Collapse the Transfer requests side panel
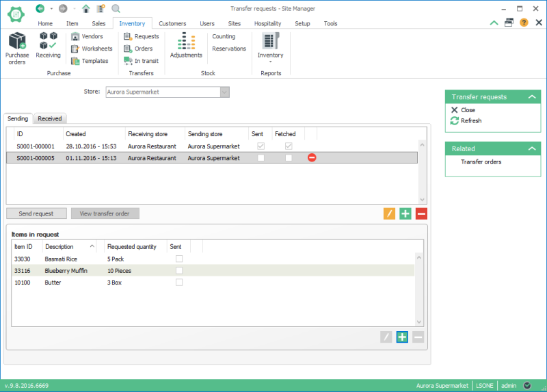The height and width of the screenshot is (392, 547). (532, 96)
